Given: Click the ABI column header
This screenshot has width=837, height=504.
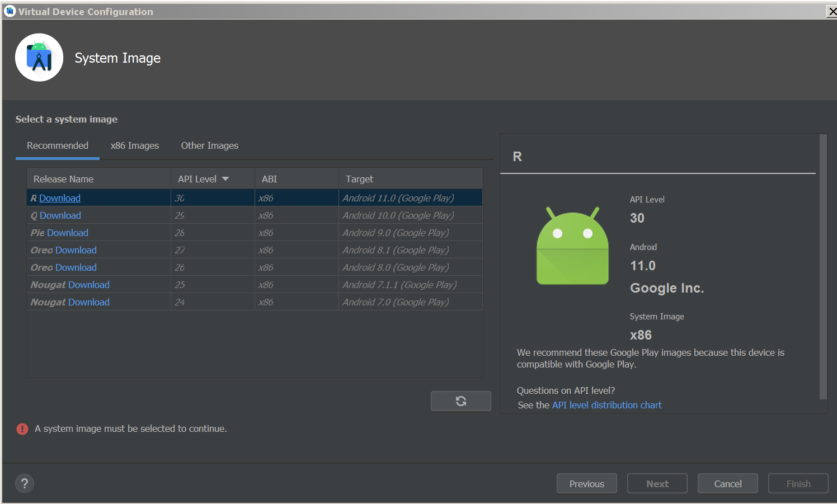Looking at the screenshot, I should coord(297,179).
